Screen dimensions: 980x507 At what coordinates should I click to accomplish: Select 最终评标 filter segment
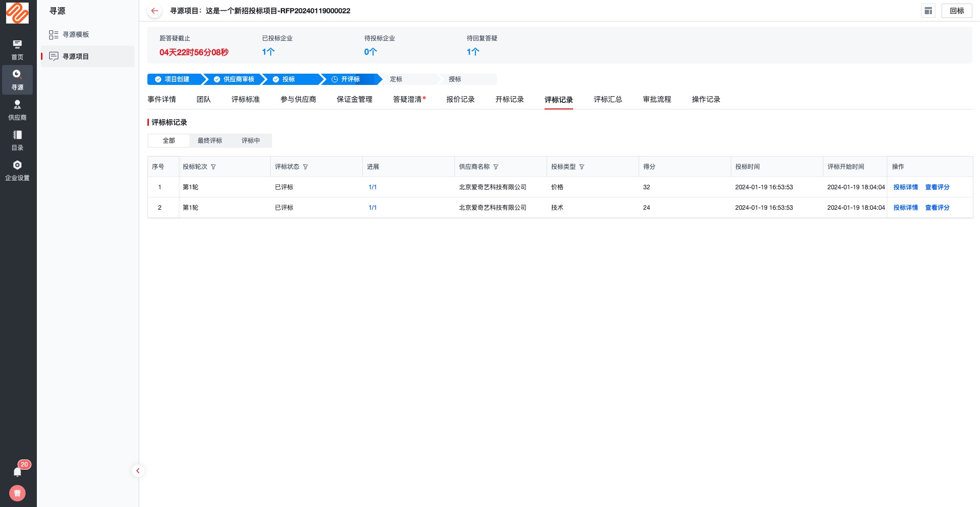[210, 141]
